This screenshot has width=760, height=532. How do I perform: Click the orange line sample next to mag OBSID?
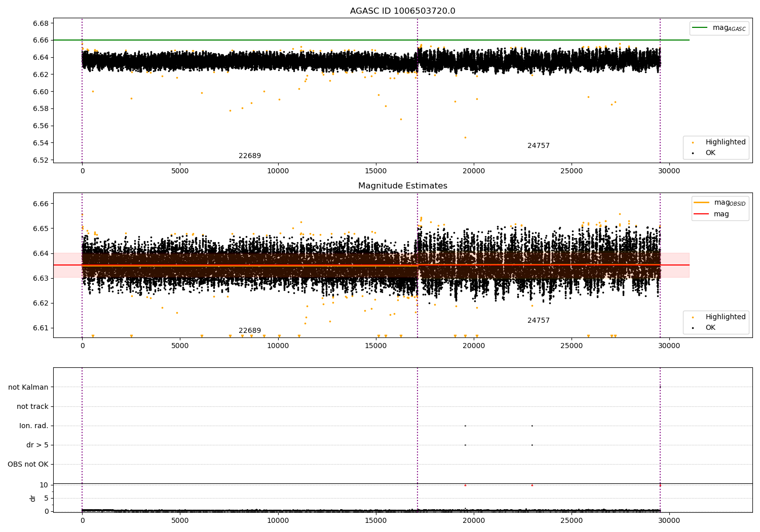[701, 203]
